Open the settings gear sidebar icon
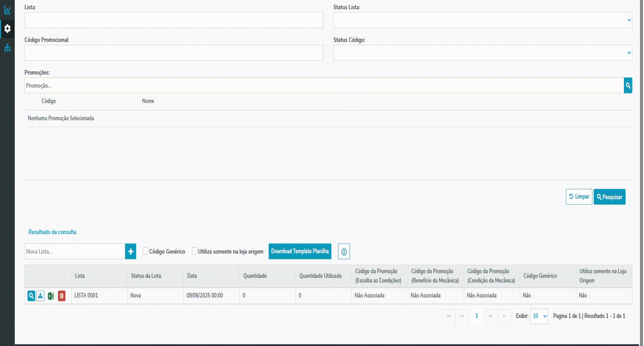This screenshot has width=644, height=346. (7, 29)
